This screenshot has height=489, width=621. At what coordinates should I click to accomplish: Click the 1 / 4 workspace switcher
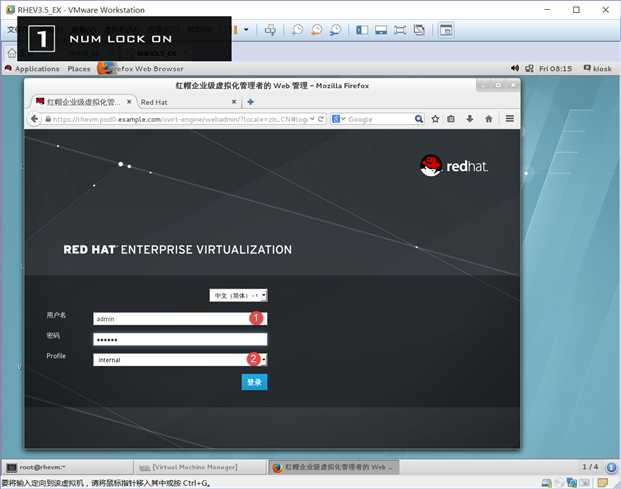pyautogui.click(x=590, y=467)
